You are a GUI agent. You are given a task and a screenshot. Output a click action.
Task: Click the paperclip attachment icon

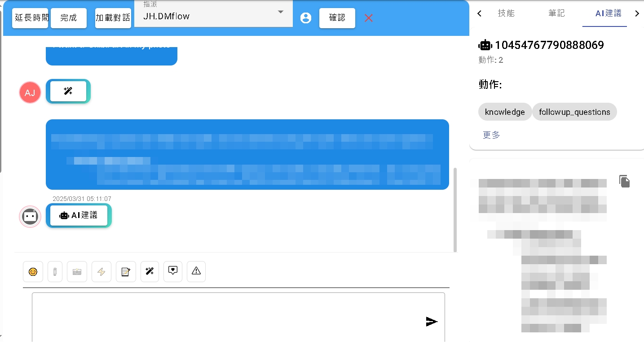coord(55,271)
